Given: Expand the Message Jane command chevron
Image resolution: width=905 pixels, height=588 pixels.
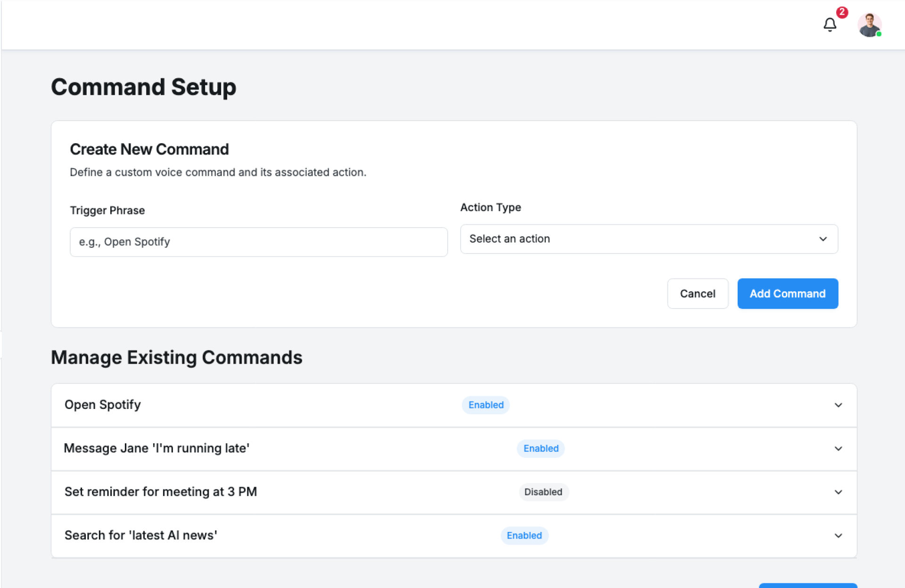Looking at the screenshot, I should point(838,449).
